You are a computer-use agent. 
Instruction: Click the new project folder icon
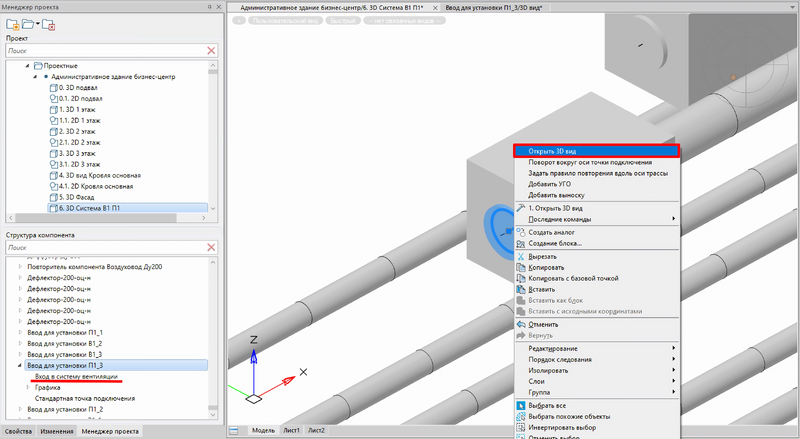(x=13, y=25)
